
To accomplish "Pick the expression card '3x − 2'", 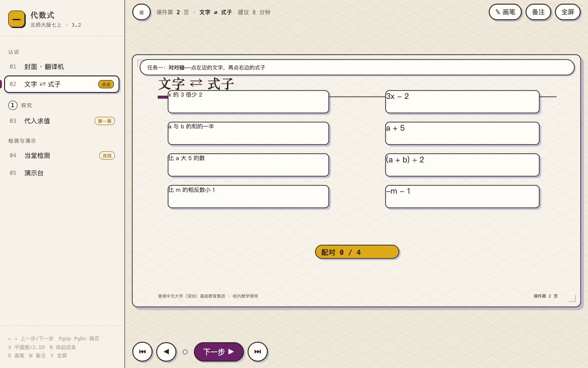I will point(462,102).
